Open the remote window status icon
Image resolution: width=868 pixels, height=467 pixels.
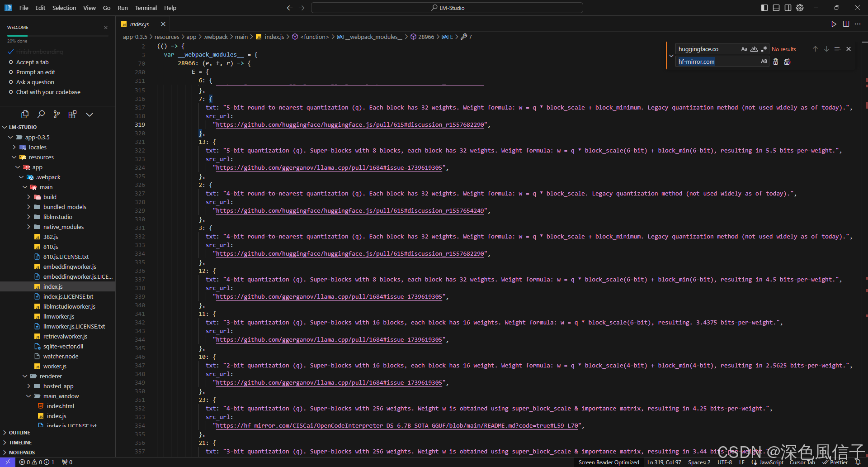click(8, 462)
